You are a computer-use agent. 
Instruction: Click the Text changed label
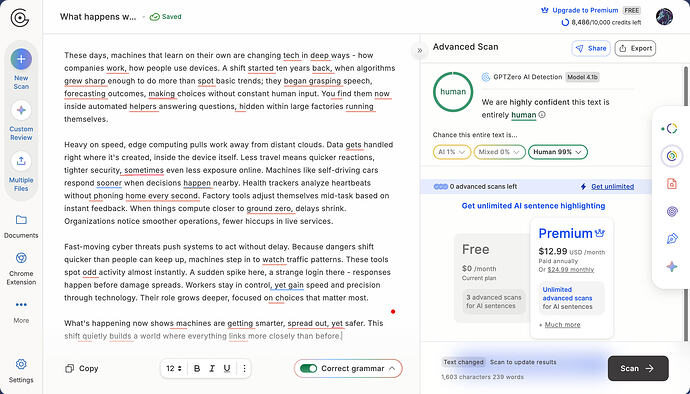pos(463,362)
